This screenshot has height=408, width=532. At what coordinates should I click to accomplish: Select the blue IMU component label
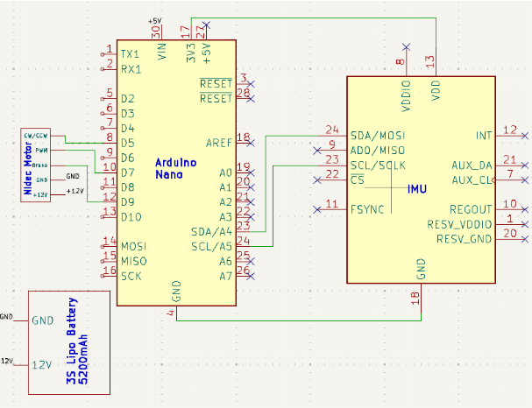point(417,189)
